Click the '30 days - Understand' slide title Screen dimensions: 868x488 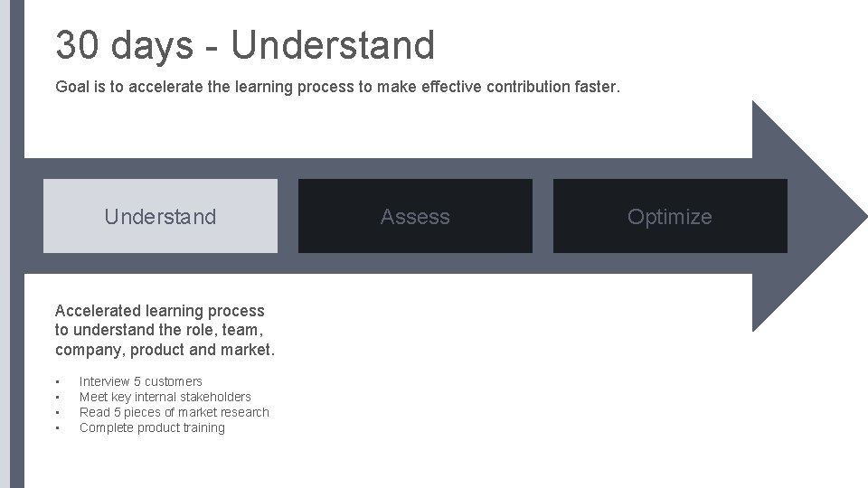tap(244, 45)
